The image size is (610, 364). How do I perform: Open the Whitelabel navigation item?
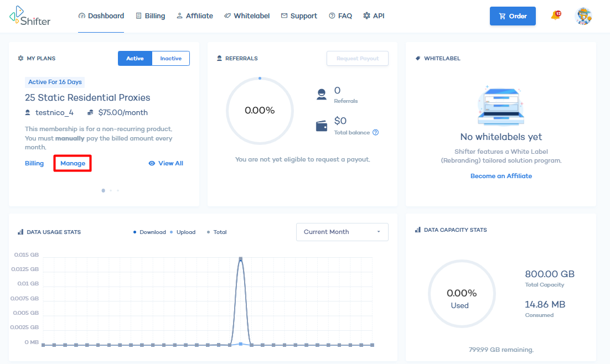247,16
